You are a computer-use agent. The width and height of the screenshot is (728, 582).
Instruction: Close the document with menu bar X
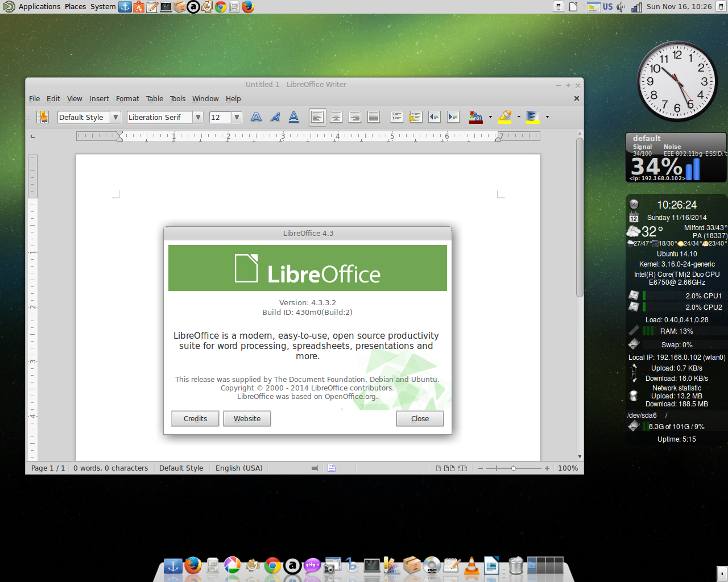[x=577, y=98]
